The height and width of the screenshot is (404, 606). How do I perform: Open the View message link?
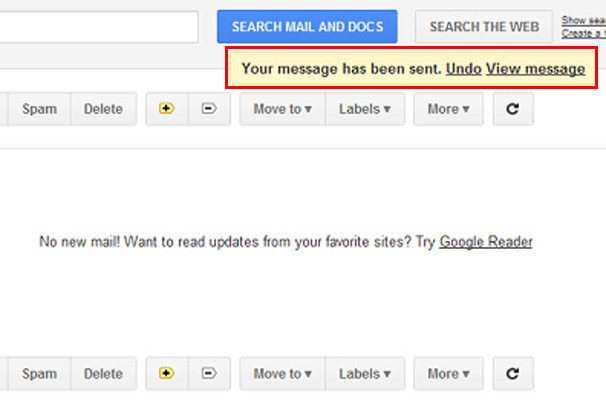pos(535,69)
